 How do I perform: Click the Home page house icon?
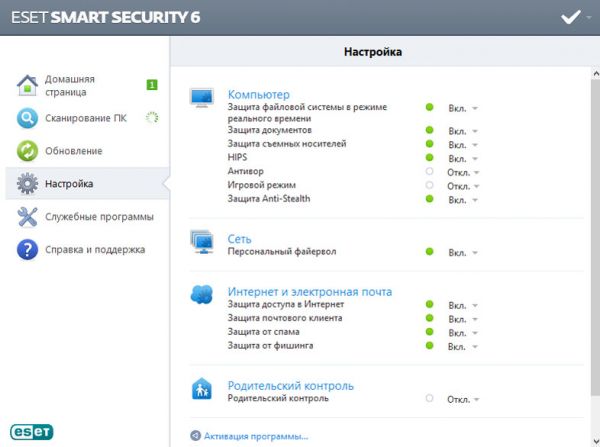click(28, 85)
